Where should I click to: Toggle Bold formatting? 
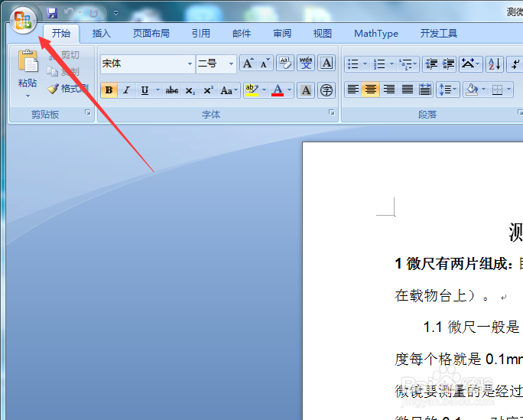[109, 90]
